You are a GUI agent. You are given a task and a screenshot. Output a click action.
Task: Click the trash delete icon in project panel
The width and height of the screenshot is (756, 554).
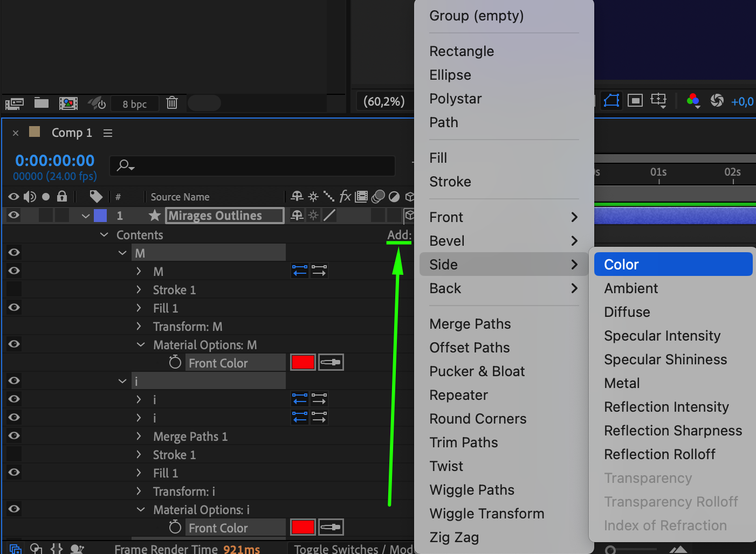[172, 102]
